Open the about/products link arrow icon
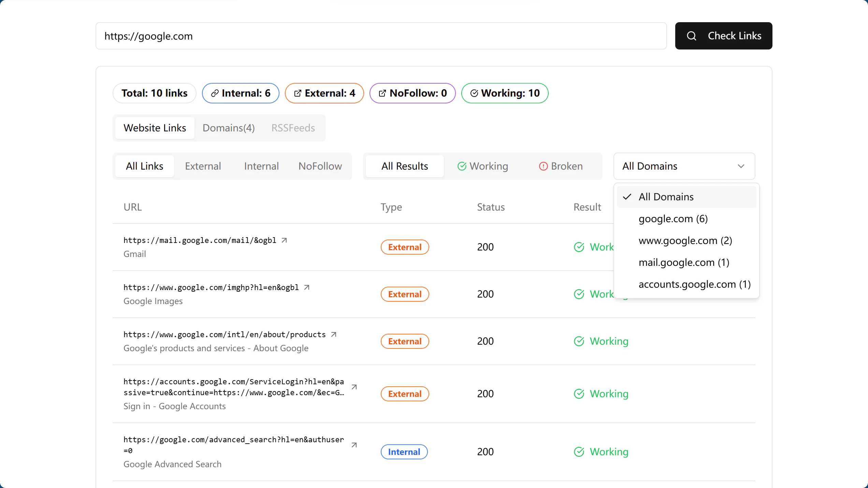Image resolution: width=868 pixels, height=488 pixels. coord(334,334)
